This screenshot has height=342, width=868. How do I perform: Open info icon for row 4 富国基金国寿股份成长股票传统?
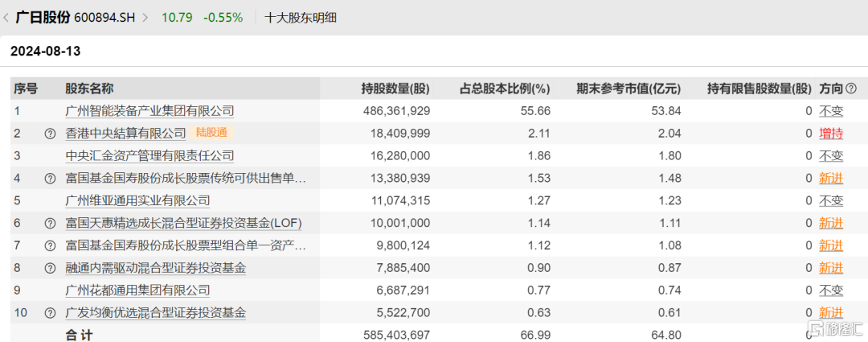[x=50, y=179]
